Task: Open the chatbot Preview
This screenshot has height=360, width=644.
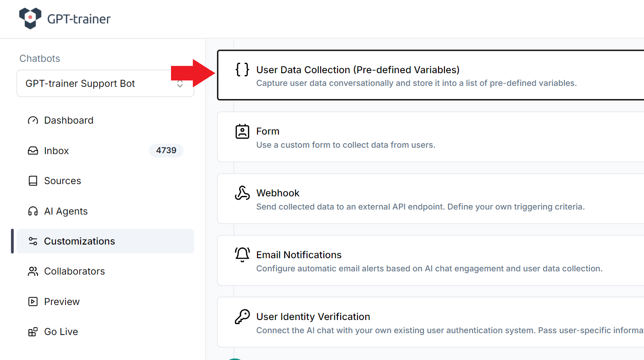Action: [106, 302]
